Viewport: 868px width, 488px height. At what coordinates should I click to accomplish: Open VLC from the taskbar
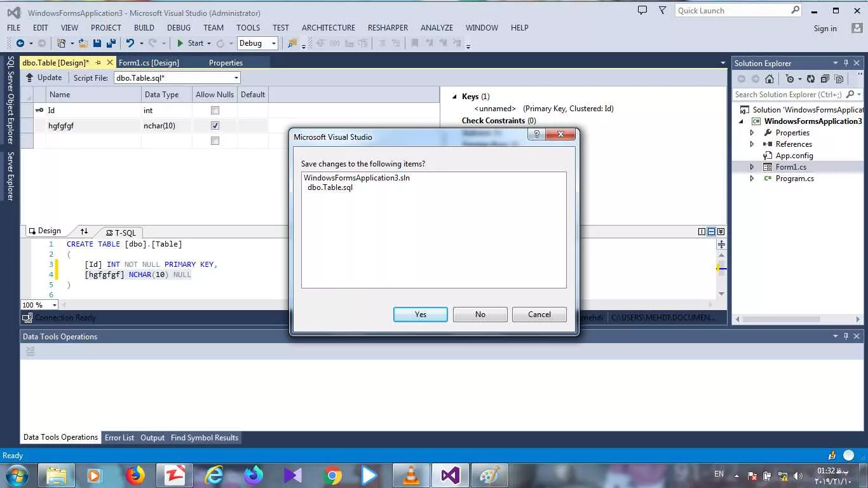[x=411, y=475]
